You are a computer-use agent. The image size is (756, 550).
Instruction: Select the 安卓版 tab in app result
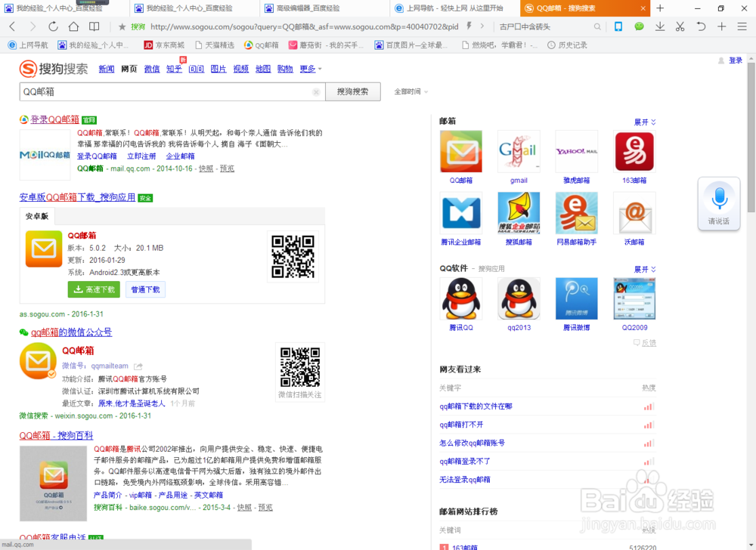coord(37,216)
